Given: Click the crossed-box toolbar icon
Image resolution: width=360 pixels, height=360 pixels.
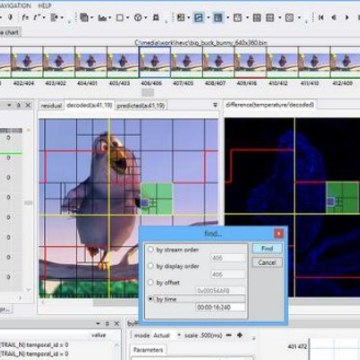Looking at the screenshot, I should [289, 18].
